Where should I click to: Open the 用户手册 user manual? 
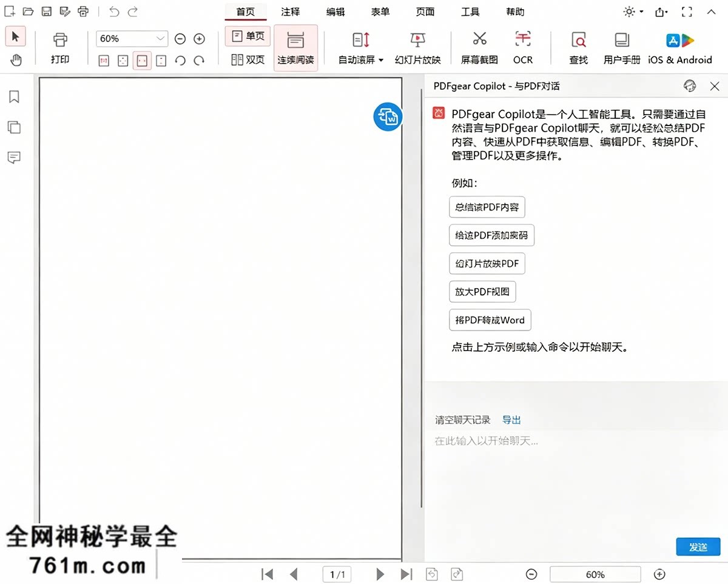tap(622, 48)
